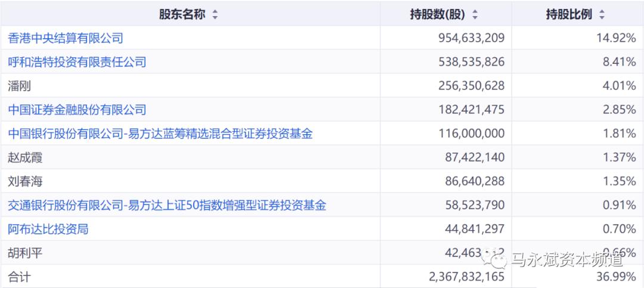Select the 合计 row label
Viewport: 644px width, 288px height.
coord(19,277)
